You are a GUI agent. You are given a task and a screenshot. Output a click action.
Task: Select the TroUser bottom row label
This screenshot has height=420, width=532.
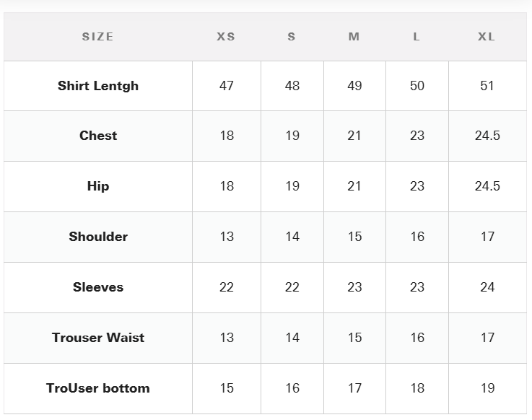pos(98,388)
